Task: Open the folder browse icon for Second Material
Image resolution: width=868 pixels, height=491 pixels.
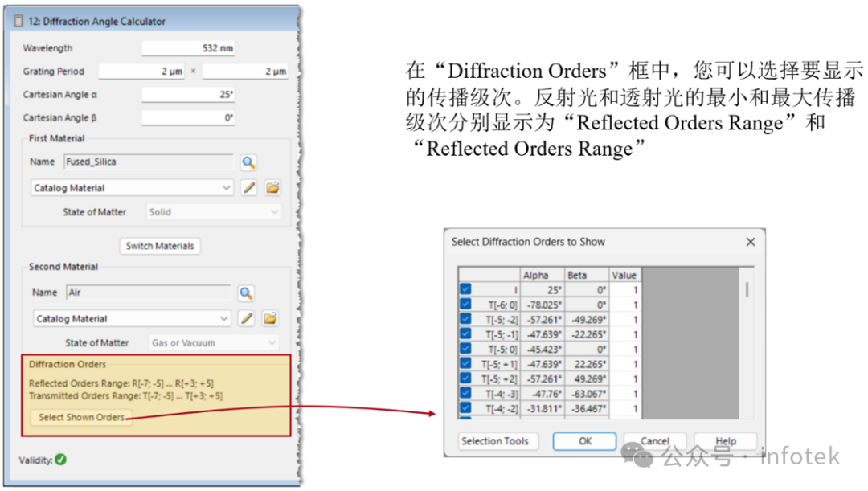Action: [x=270, y=317]
